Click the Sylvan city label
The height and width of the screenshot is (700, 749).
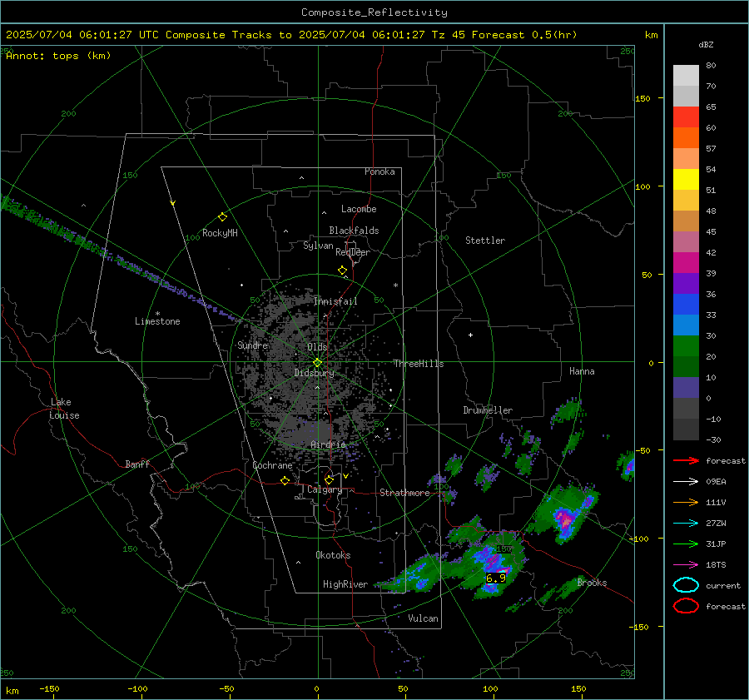[x=318, y=246]
